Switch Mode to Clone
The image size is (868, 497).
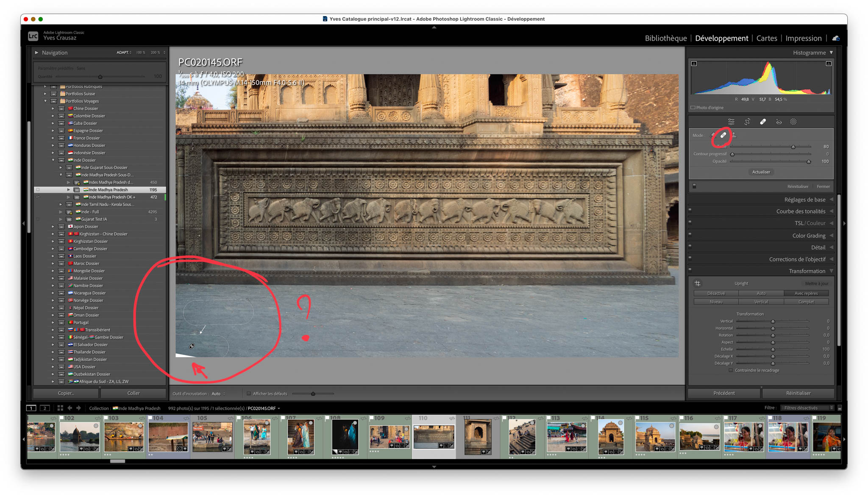point(734,135)
